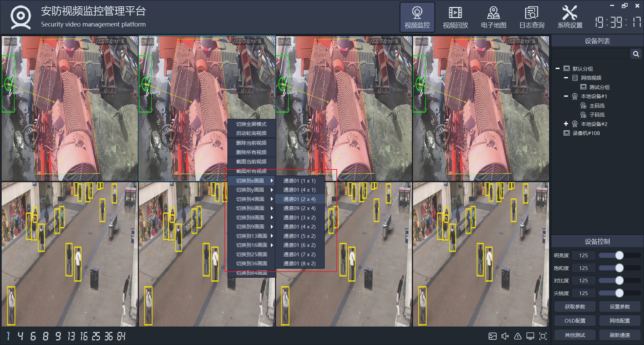Screen dimensions: 644x345
Task: Click the device list search input field
Action: [x=591, y=54]
